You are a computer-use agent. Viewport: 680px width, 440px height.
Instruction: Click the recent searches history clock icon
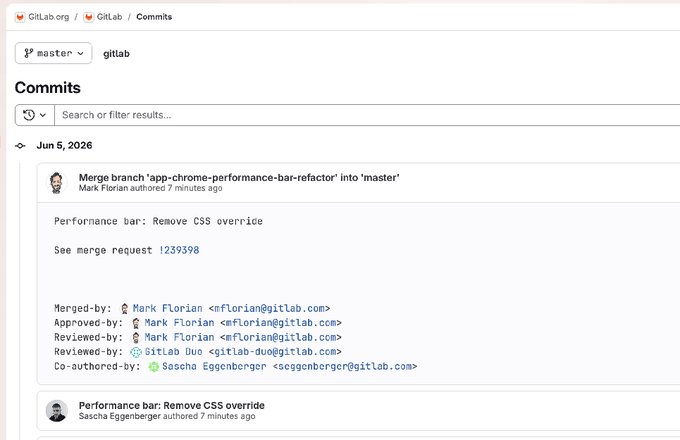[29, 115]
